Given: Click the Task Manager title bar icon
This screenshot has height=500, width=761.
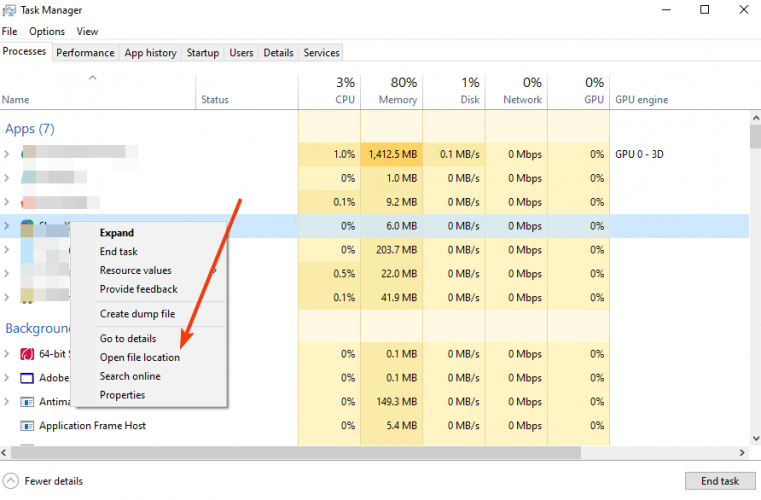Looking at the screenshot, I should point(9,10).
